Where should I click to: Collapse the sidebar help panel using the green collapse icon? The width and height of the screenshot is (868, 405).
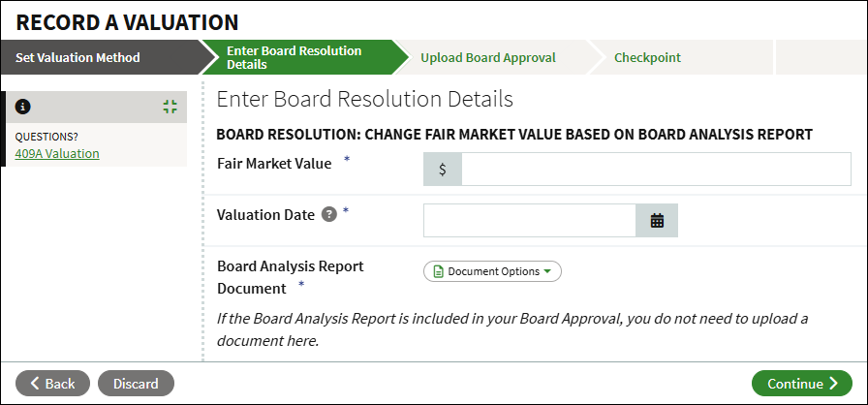click(x=170, y=107)
